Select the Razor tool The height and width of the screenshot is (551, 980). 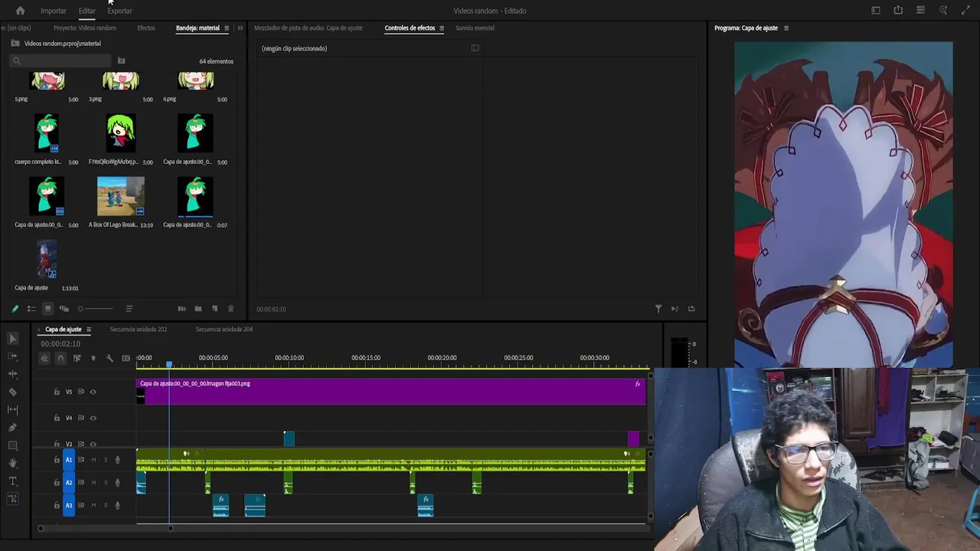click(12, 392)
